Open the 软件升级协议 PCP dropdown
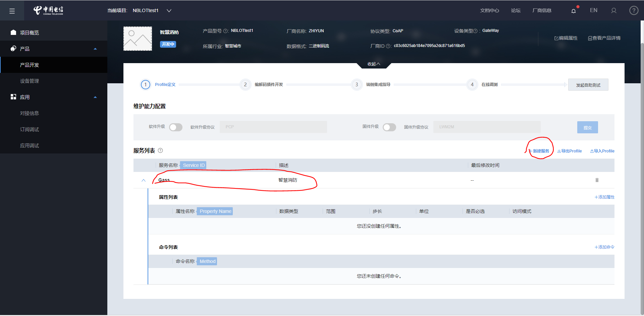 pyautogui.click(x=273, y=127)
